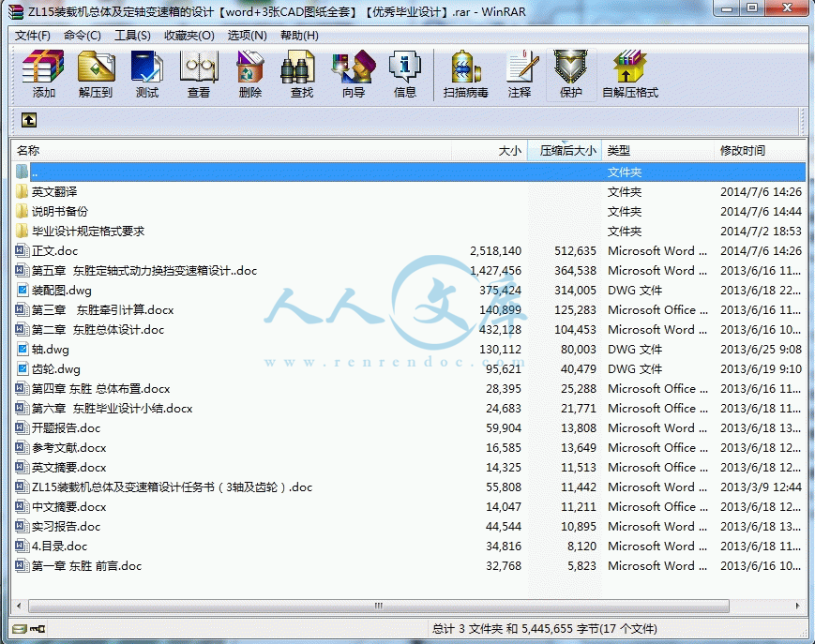Open the 命令(C) menu
This screenshot has width=815, height=644.
click(x=83, y=36)
